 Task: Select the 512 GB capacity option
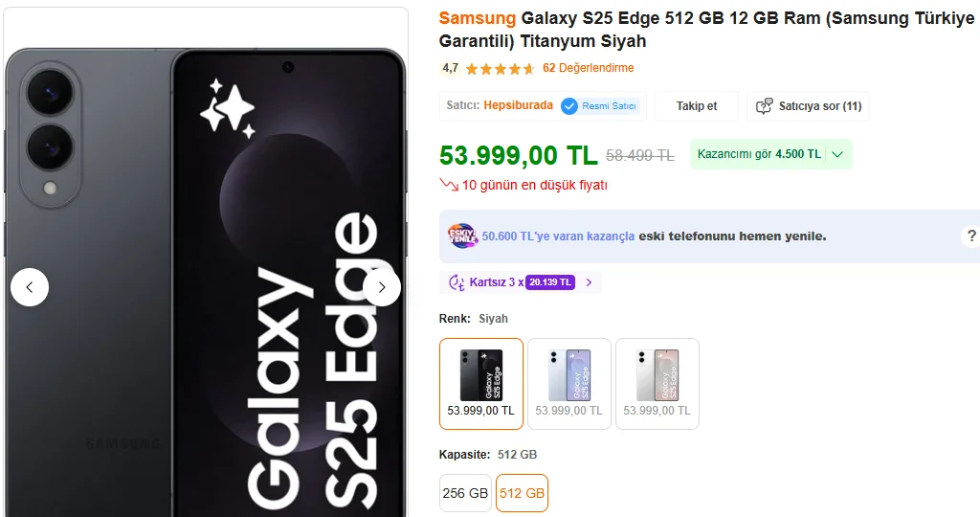coord(522,493)
